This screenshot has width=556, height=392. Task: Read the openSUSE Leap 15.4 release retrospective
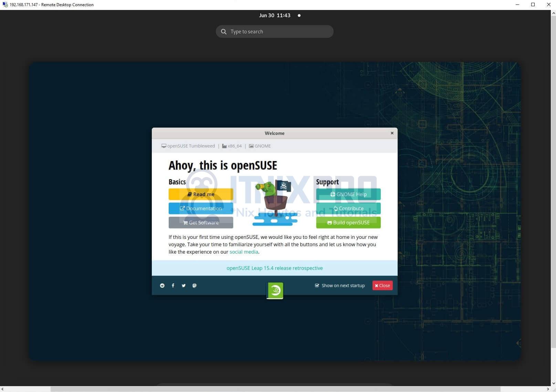click(274, 268)
